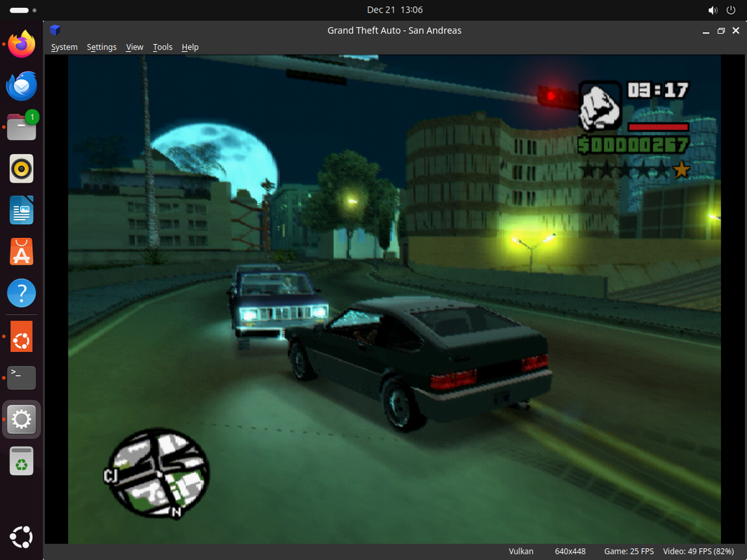Open Rhythmbox music player icon

tap(22, 169)
